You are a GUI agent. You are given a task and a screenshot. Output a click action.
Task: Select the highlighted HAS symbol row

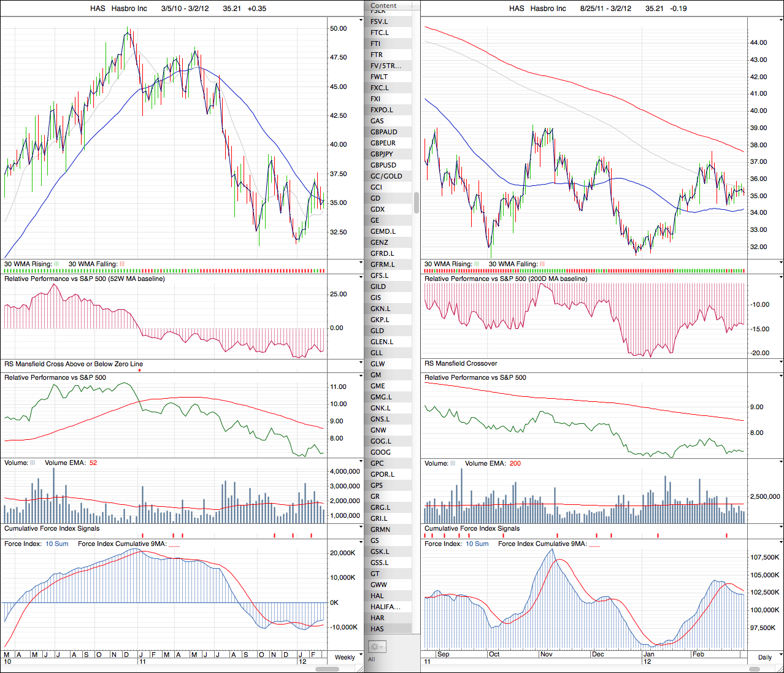click(x=377, y=629)
